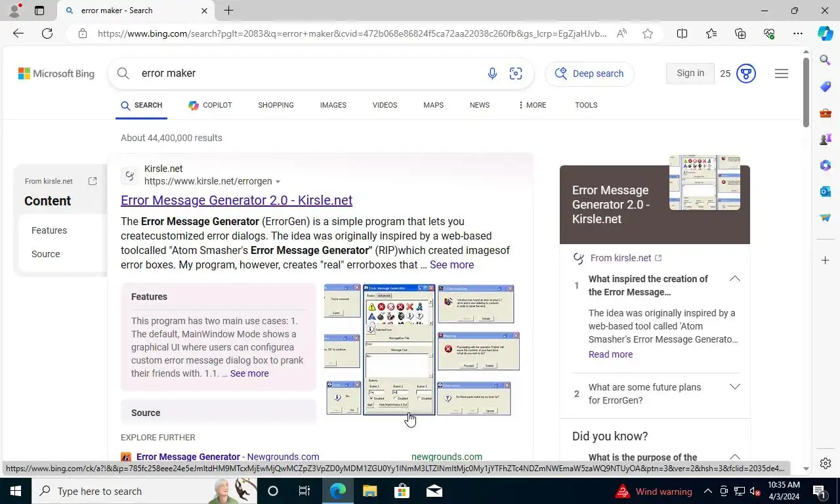Open From kirsle.net link in right panel
Viewport: 840px width, 504px height.
(x=626, y=258)
